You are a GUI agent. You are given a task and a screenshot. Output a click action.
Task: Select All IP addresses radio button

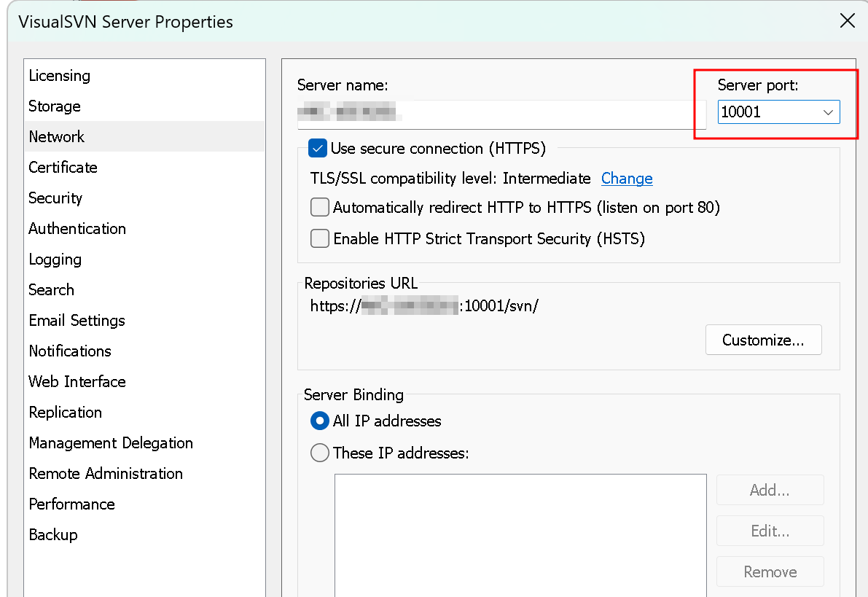click(320, 421)
